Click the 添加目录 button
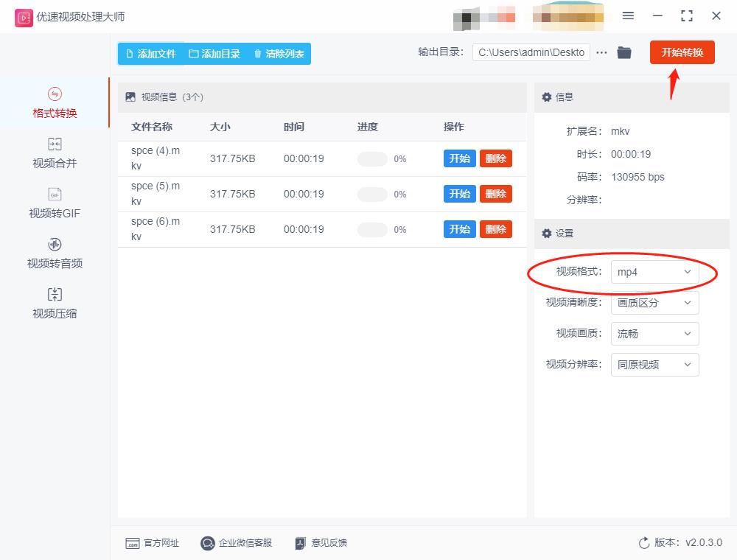This screenshot has width=737, height=560. coord(214,54)
